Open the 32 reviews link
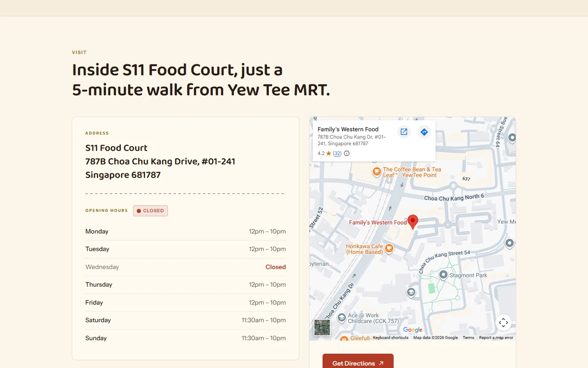 (337, 154)
